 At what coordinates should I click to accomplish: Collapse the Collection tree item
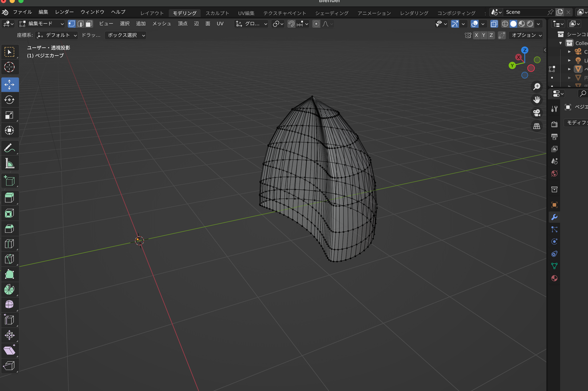561,43
